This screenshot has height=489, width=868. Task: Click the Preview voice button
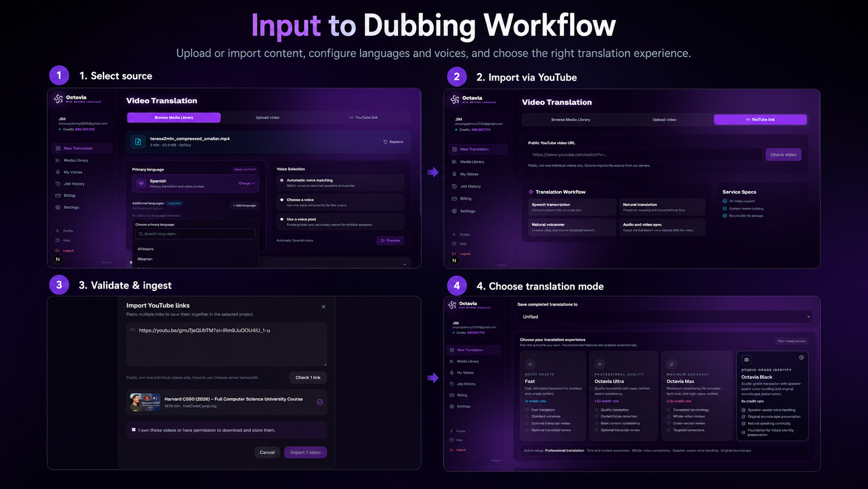pos(390,241)
